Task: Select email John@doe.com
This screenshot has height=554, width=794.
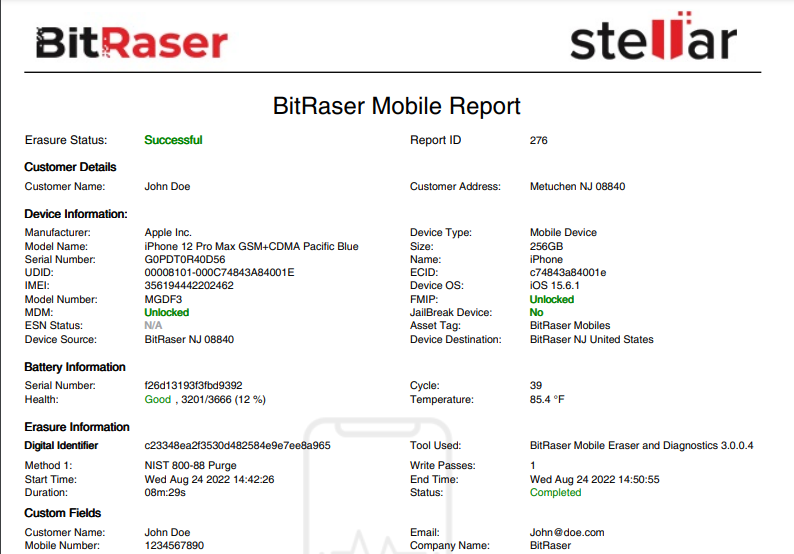Action: pos(567,533)
